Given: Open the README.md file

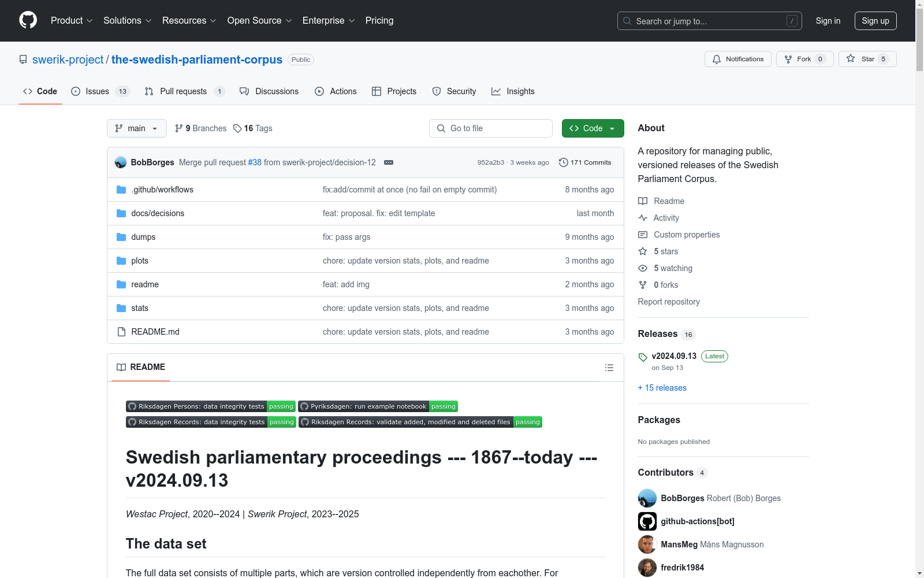Looking at the screenshot, I should pos(155,332).
